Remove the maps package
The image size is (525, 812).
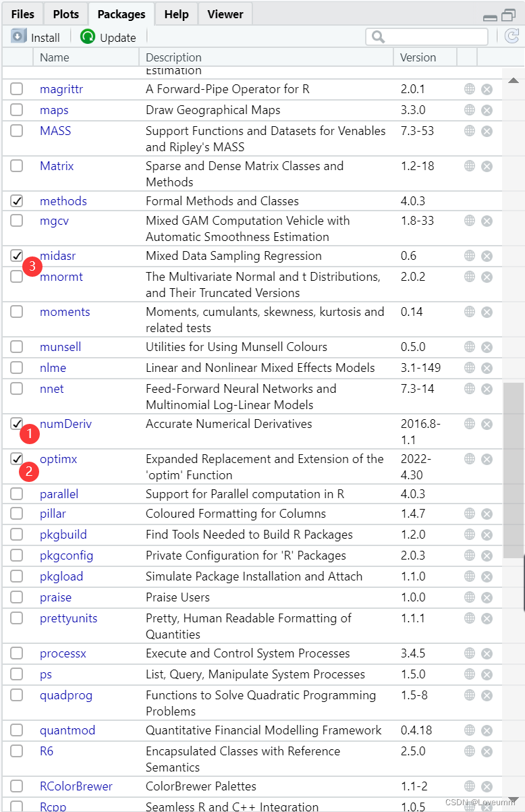pos(487,110)
